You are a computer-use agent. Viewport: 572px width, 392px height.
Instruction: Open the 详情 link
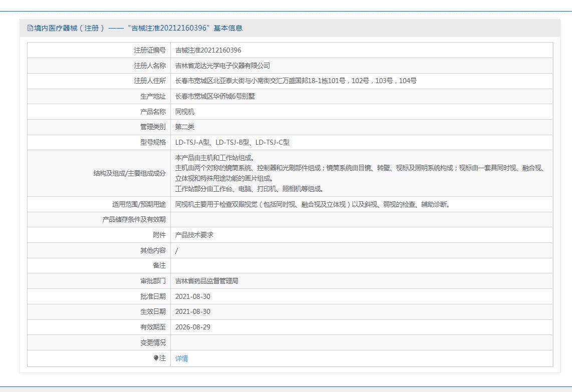[x=182, y=358]
